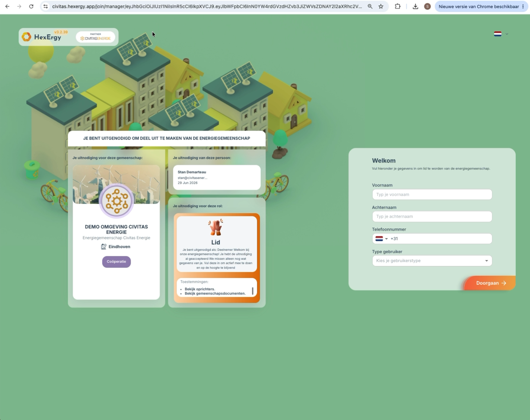Click the 'Lid' role heading
This screenshot has height=420, width=530.
pyautogui.click(x=216, y=242)
